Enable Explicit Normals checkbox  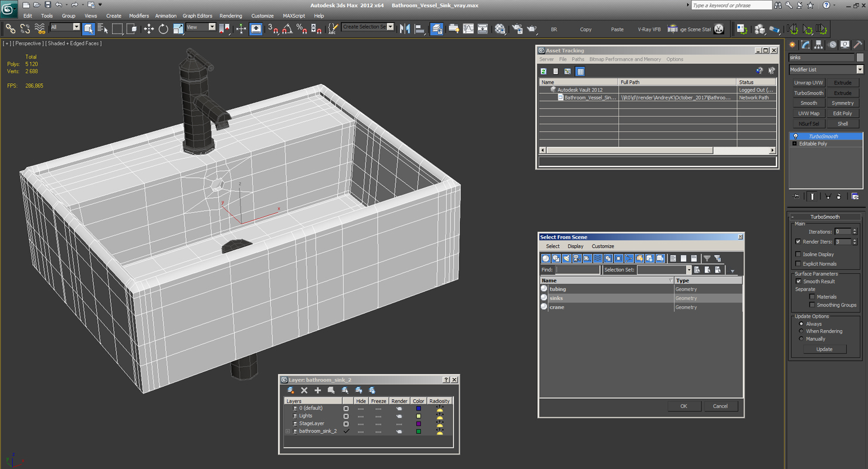[798, 264]
